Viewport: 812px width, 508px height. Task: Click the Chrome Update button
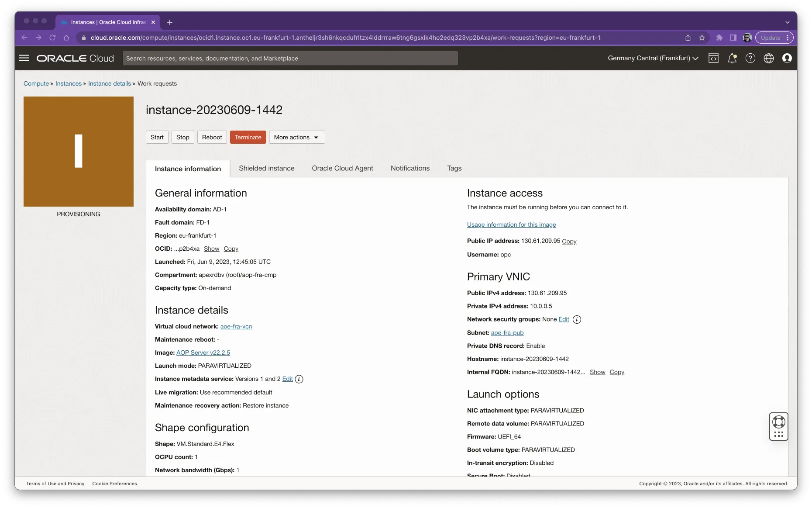click(770, 38)
